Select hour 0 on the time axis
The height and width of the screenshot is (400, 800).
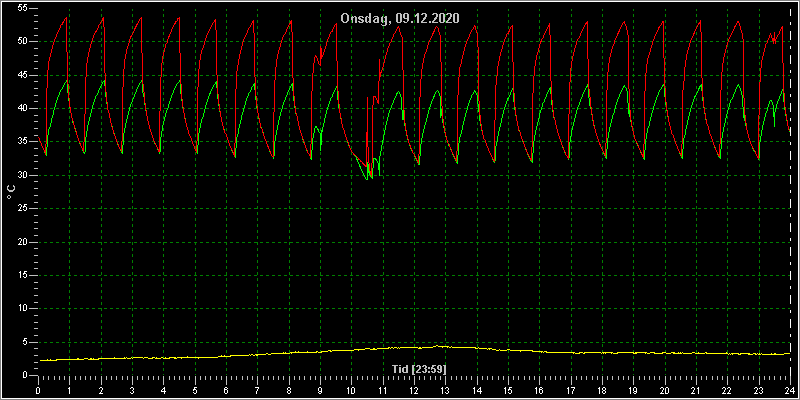(38, 390)
